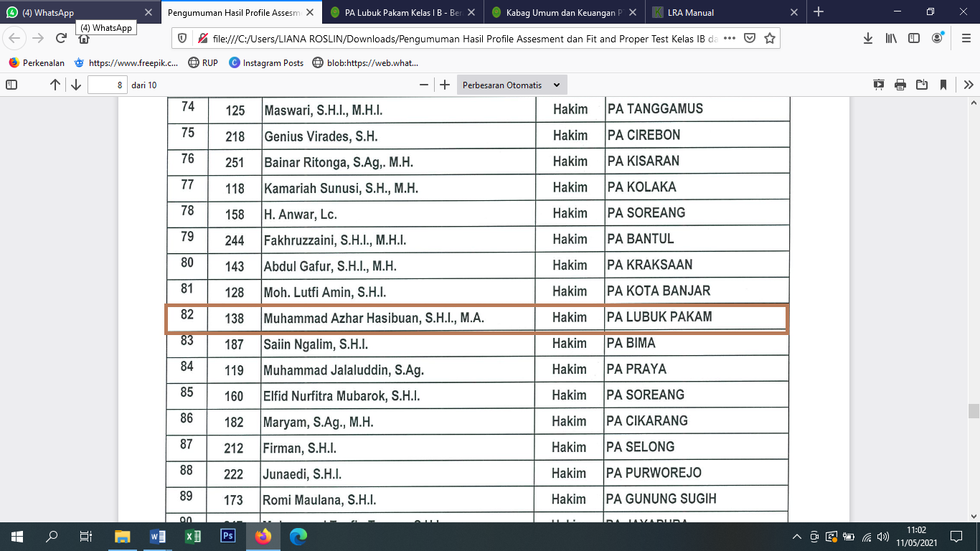Screen dimensions: 980x551
Task: Bookmark this page with the star icon
Action: point(770,39)
